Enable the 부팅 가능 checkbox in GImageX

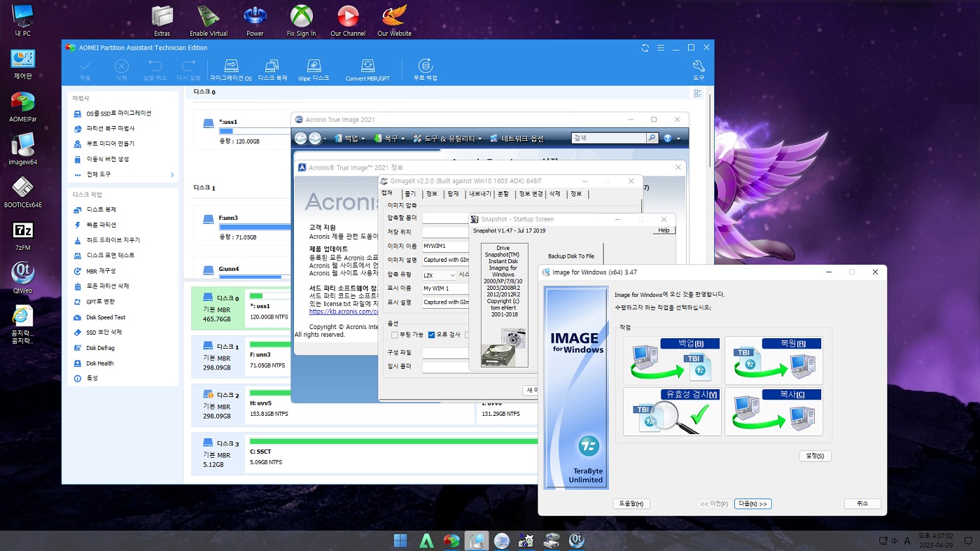click(x=395, y=335)
